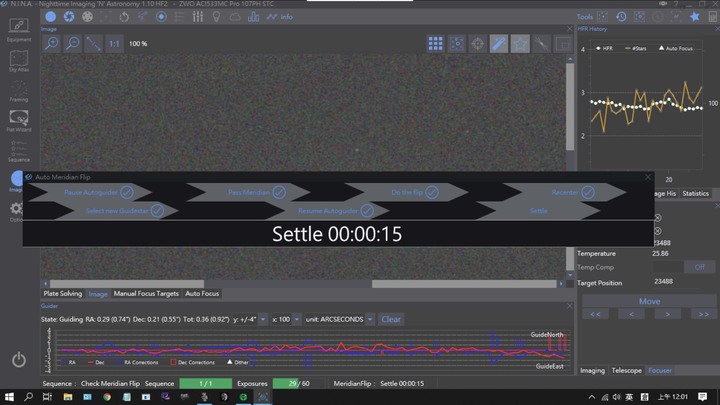
Task: Open the image history clock tool
Action: point(621,17)
